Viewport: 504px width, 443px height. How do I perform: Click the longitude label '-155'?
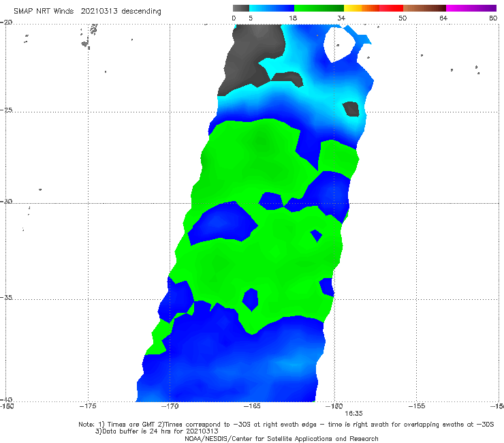coord(417,406)
